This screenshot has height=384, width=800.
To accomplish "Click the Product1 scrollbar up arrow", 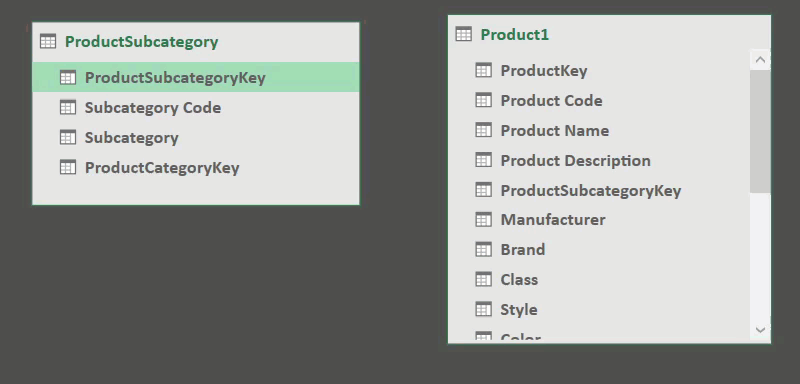I will [x=760, y=60].
